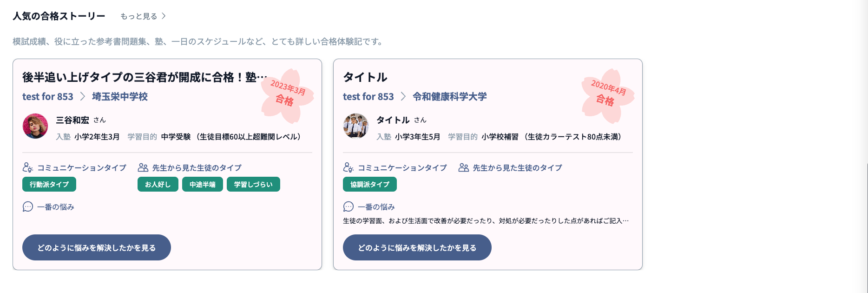Click the people icon in second card
Image resolution: width=868 pixels, height=293 pixels.
[463, 167]
